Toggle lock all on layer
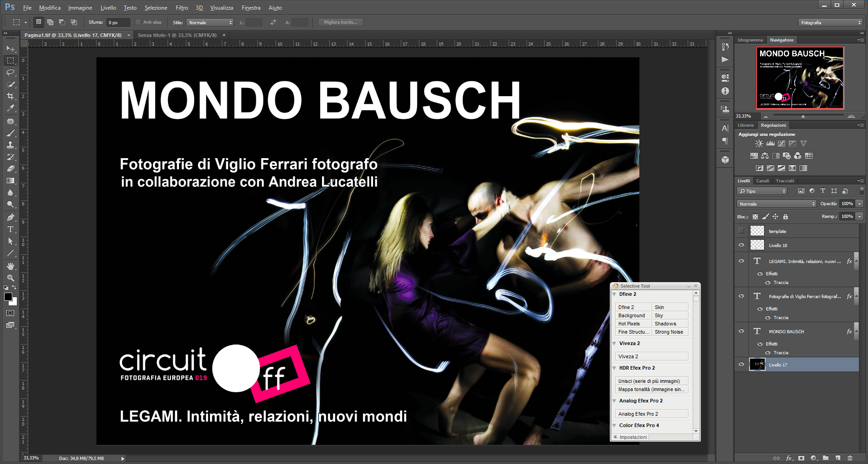This screenshot has width=868, height=464. coord(786,217)
